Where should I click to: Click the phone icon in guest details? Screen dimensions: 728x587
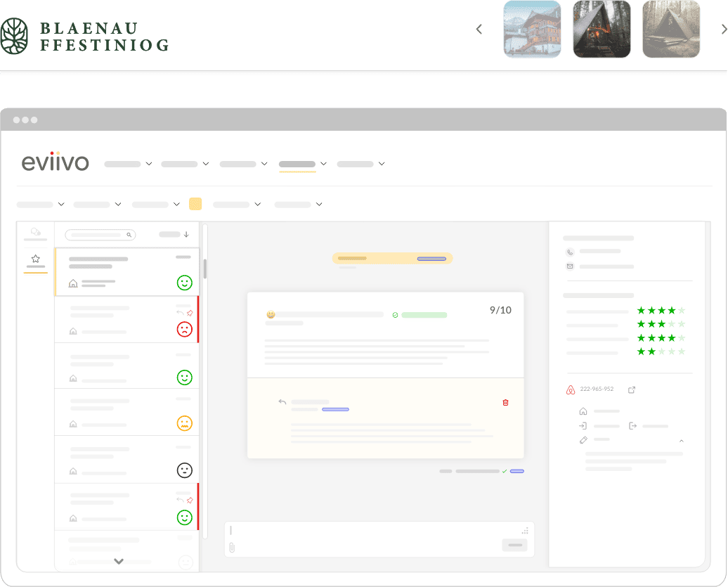pos(570,252)
